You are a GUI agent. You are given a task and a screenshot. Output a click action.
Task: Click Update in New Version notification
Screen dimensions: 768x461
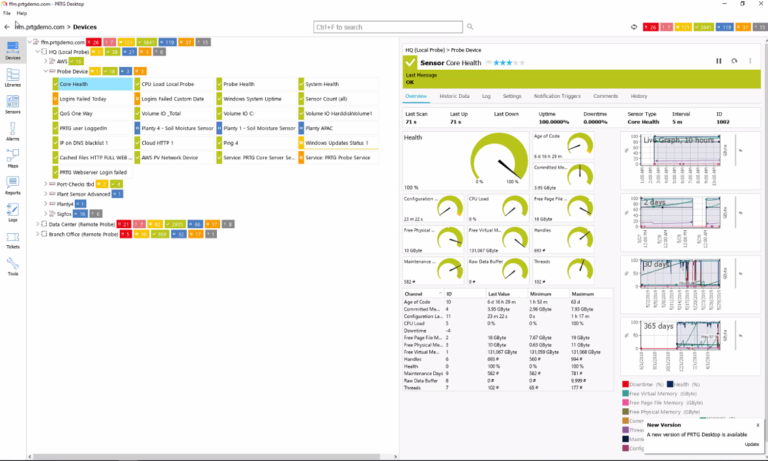point(752,444)
